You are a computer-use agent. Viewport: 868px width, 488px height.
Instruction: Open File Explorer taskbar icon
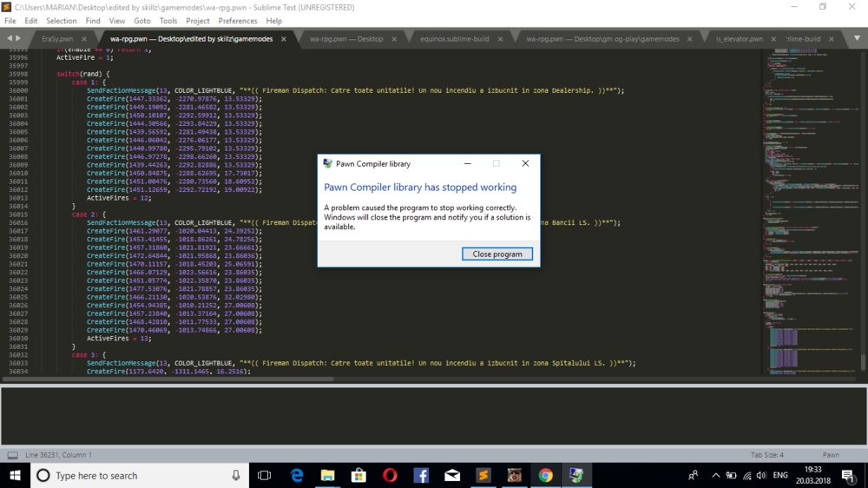328,475
